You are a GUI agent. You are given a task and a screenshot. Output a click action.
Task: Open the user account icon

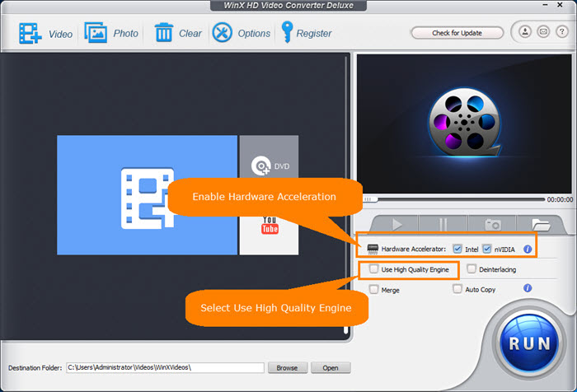[525, 32]
